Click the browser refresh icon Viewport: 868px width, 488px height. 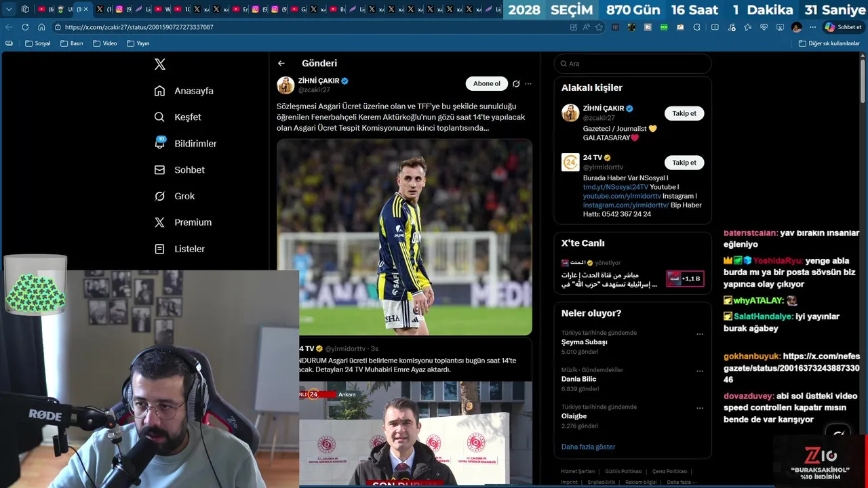(25, 27)
